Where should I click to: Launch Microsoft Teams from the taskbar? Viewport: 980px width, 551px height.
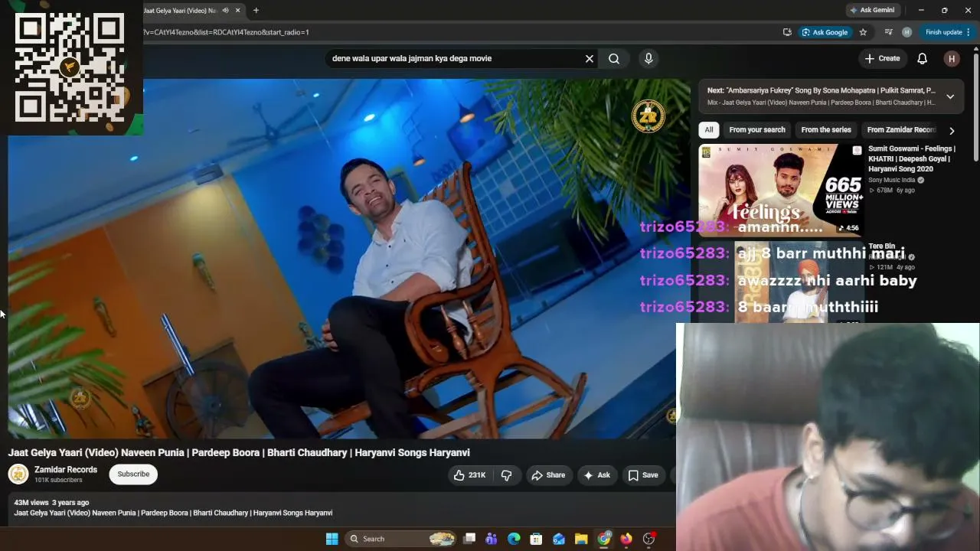492,539
